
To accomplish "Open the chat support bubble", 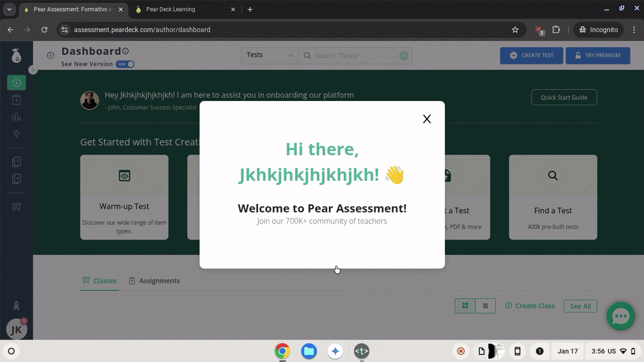I will point(621,316).
